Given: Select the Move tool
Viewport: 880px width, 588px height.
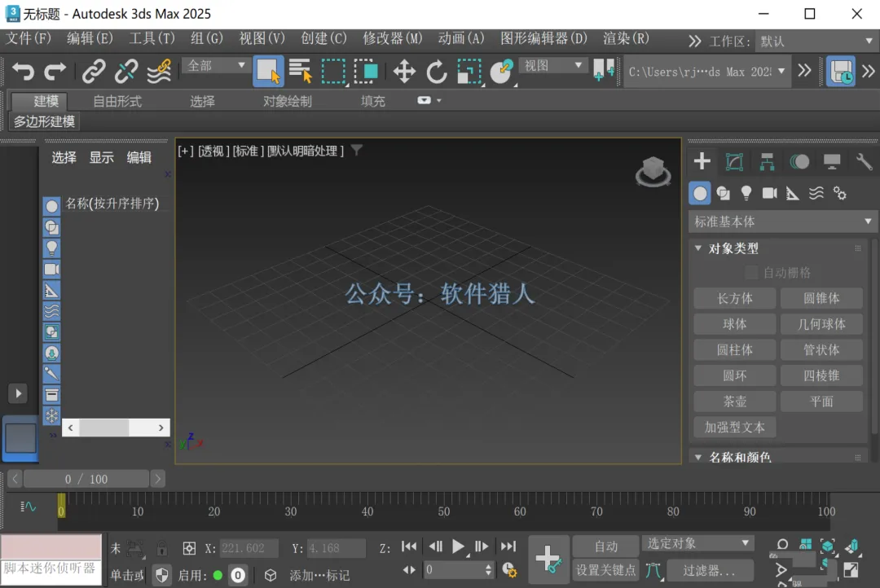Looking at the screenshot, I should (x=404, y=72).
